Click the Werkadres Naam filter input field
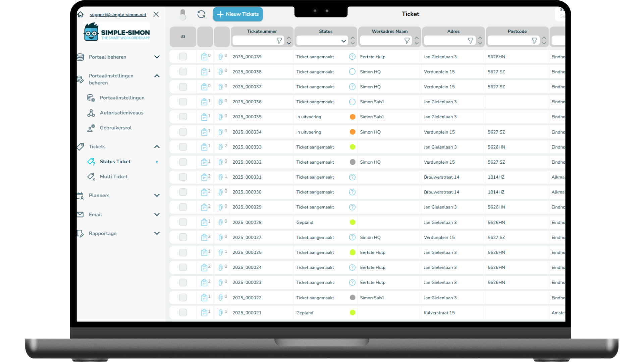The height and width of the screenshot is (362, 644). 381,41
